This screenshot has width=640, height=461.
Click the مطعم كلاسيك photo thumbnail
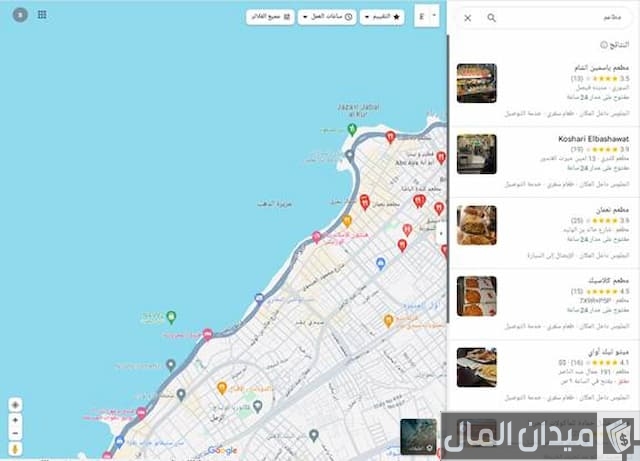coord(477,296)
